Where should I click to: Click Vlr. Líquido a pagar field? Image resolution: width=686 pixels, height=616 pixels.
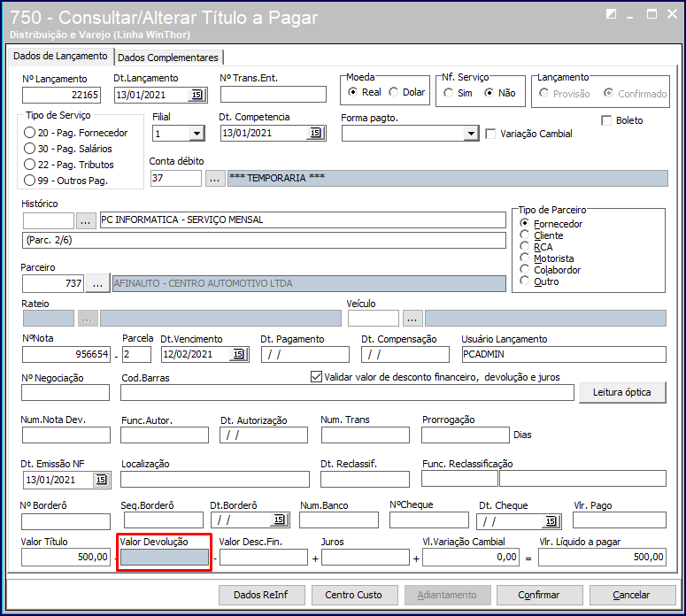coord(603,557)
